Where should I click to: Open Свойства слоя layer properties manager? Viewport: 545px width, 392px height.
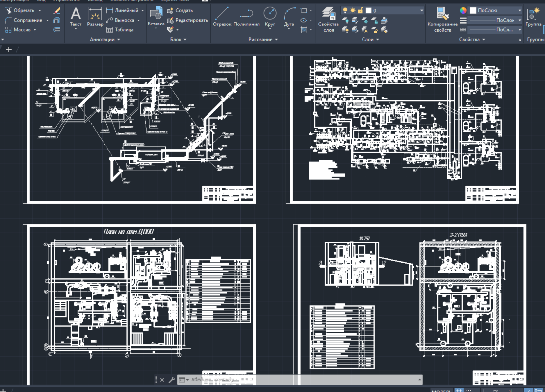point(329,20)
